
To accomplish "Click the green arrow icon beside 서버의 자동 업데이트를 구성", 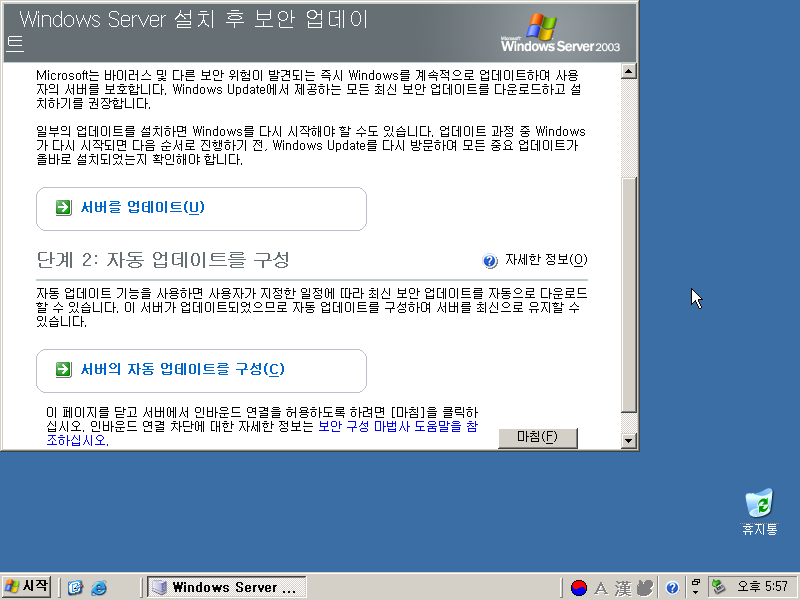I will (63, 369).
